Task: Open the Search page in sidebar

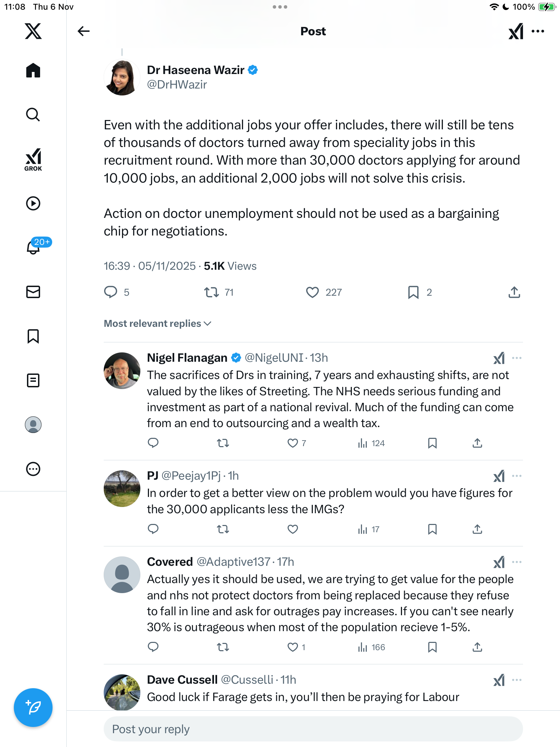Action: pos(33,114)
